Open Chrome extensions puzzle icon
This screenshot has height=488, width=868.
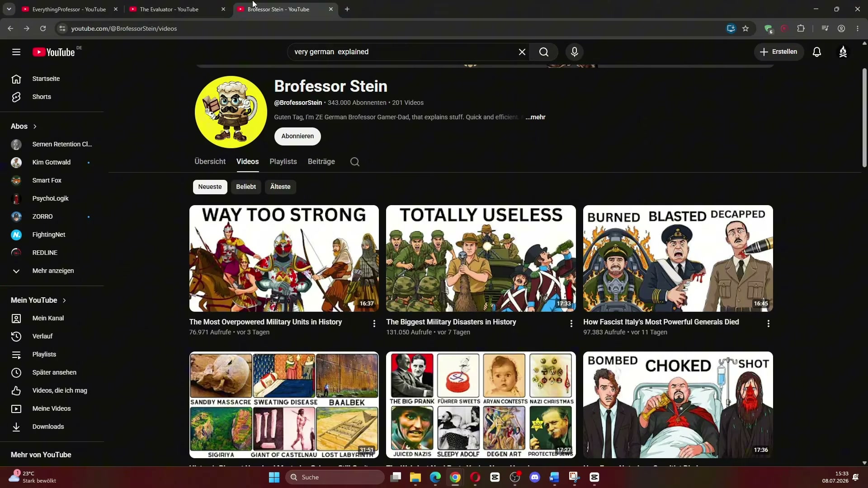pos(801,28)
